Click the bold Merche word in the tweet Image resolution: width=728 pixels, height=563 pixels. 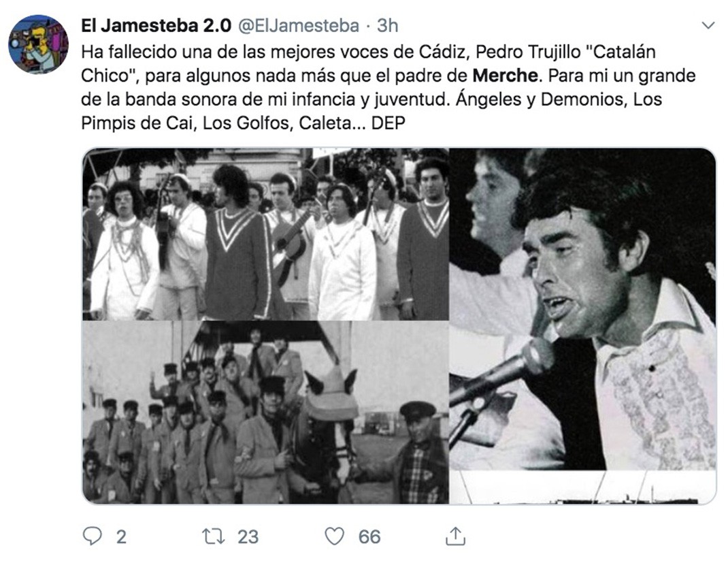point(505,76)
